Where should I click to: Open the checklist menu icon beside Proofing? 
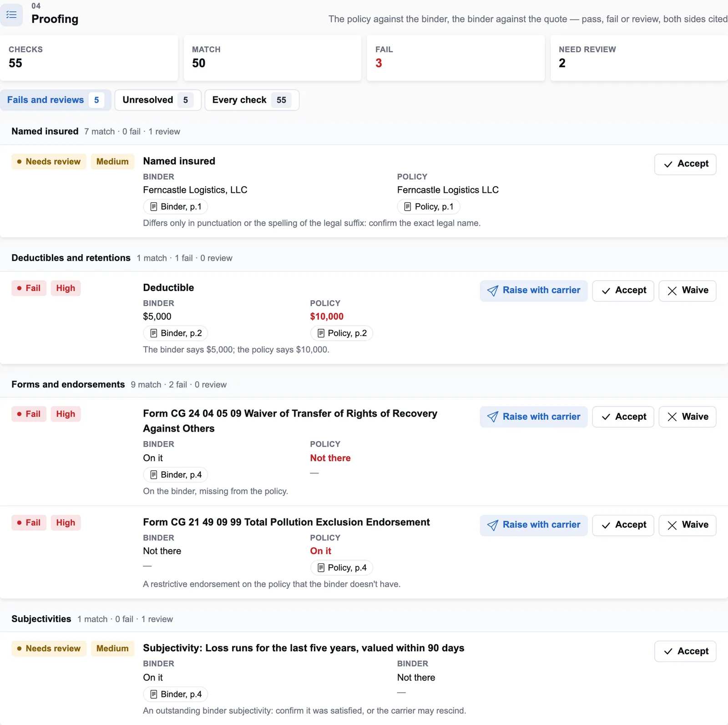[11, 15]
